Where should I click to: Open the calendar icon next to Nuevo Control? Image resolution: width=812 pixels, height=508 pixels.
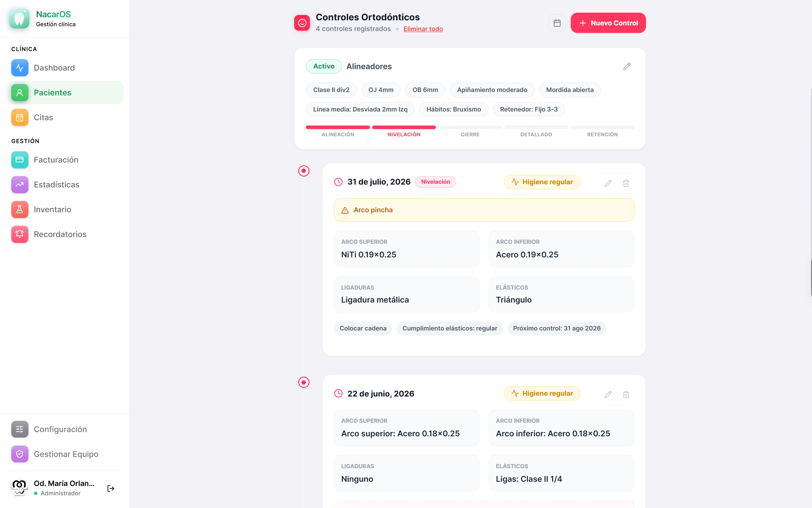[x=557, y=23]
